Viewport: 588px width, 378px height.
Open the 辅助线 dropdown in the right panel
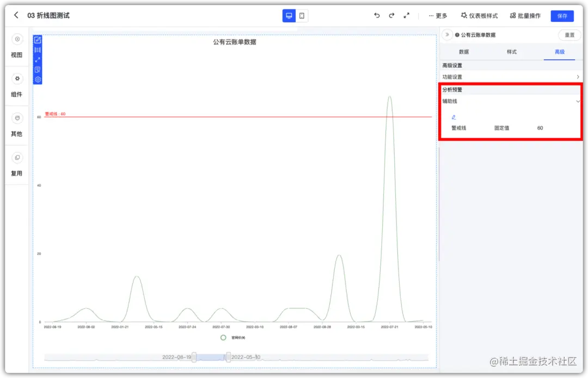tap(578, 101)
